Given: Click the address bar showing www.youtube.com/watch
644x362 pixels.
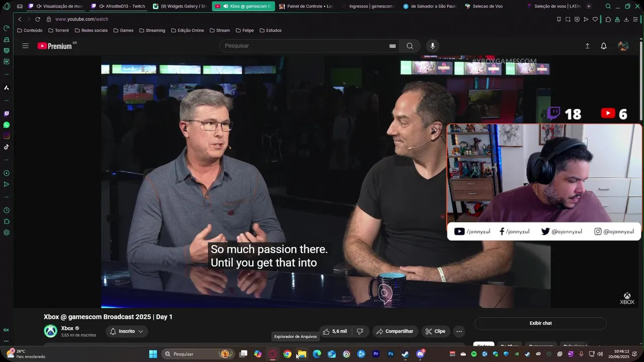Looking at the screenshot, I should (82, 19).
